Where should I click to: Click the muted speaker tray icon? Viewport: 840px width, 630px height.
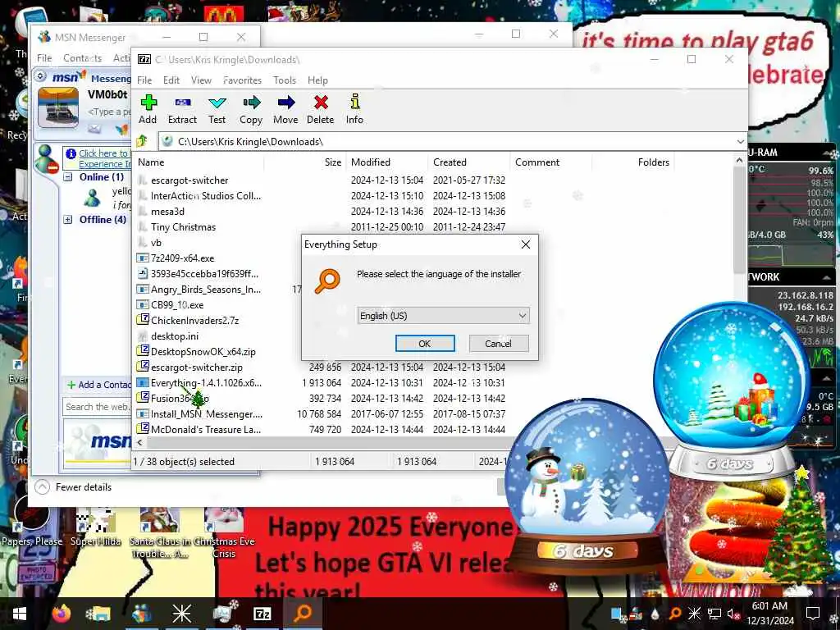[x=733, y=614]
